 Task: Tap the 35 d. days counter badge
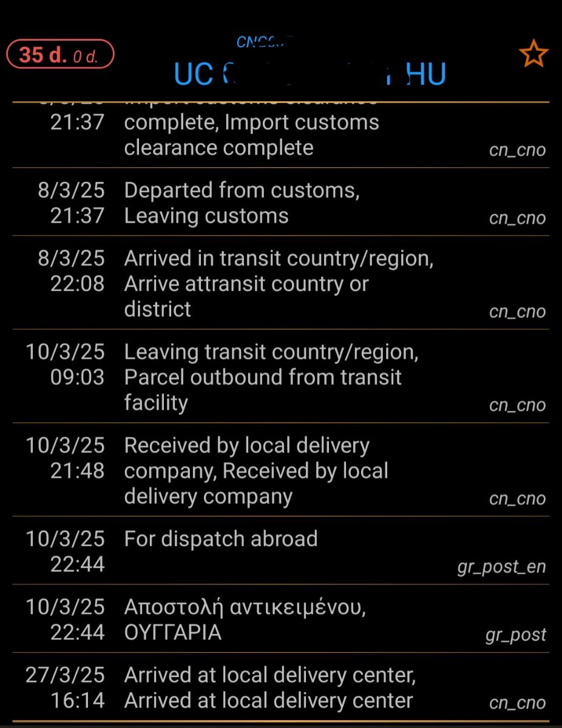coord(60,55)
